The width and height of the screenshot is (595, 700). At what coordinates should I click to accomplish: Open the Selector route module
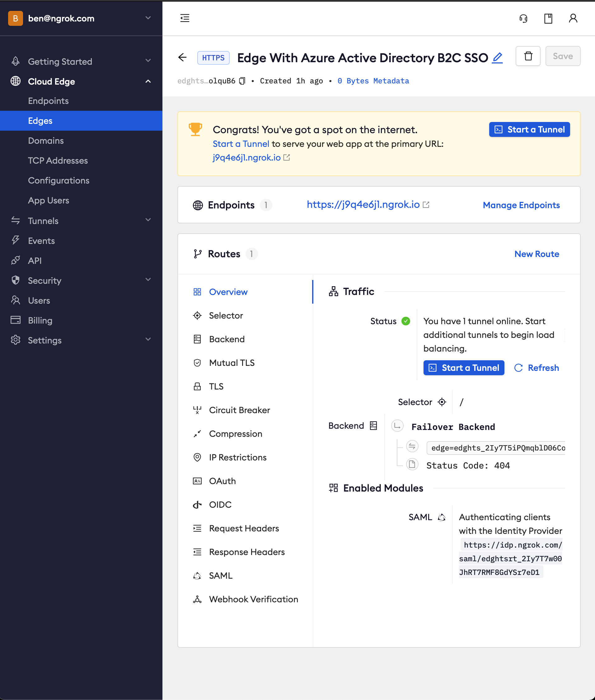point(245,315)
